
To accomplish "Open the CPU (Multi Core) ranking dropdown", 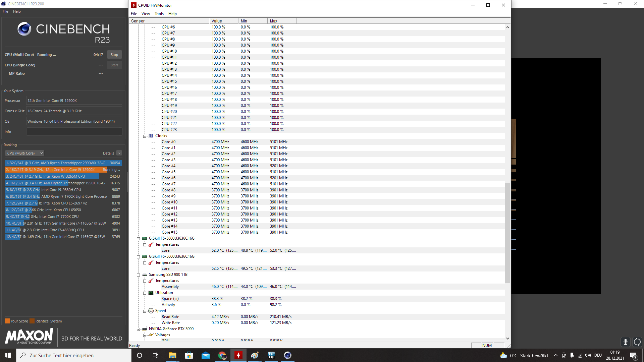I will 24,153.
